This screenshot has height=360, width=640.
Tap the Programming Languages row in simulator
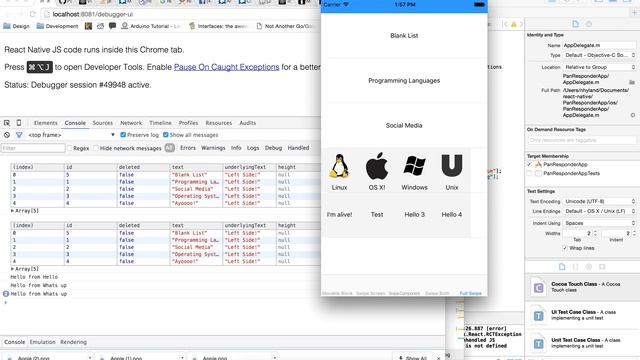(x=404, y=81)
